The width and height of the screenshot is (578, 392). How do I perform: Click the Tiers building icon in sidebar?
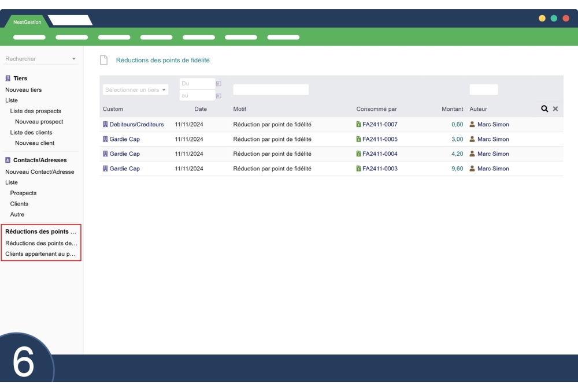point(8,79)
